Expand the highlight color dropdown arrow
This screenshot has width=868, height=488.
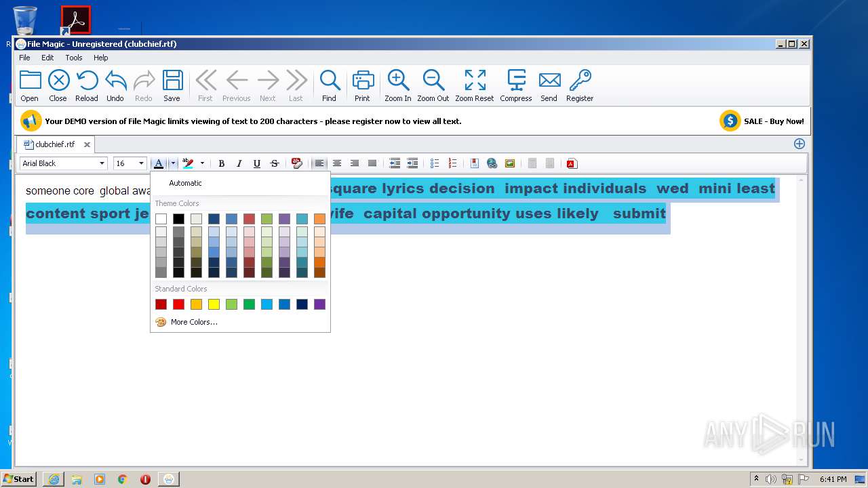click(x=202, y=163)
